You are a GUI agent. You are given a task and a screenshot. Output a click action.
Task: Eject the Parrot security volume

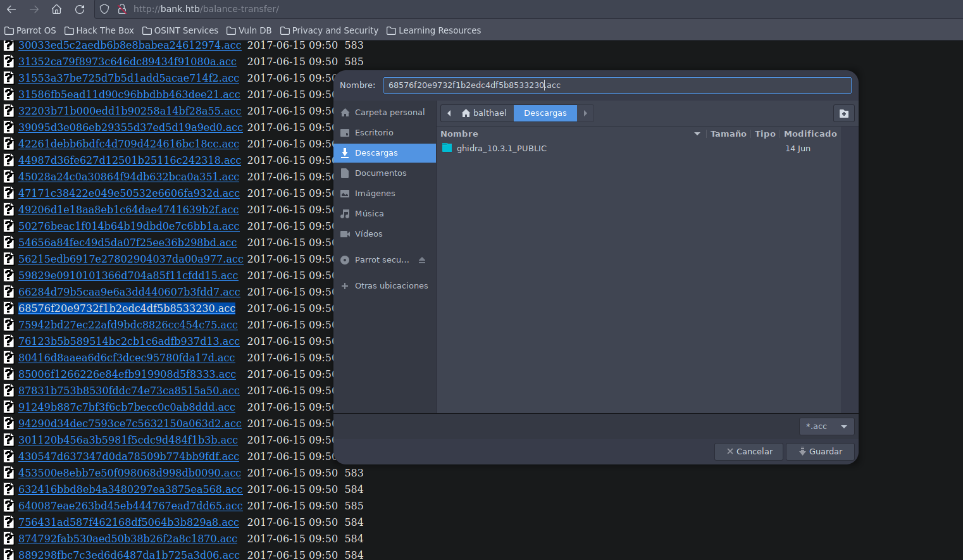[x=422, y=260]
